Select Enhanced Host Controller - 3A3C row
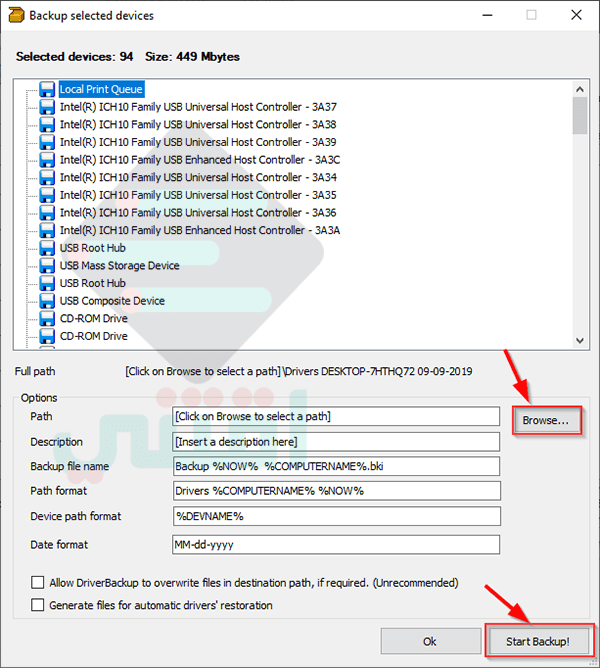600x668 pixels. click(x=200, y=160)
